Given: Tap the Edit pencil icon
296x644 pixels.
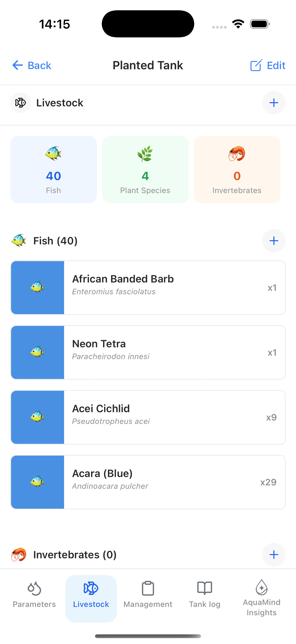Looking at the screenshot, I should tap(256, 65).
